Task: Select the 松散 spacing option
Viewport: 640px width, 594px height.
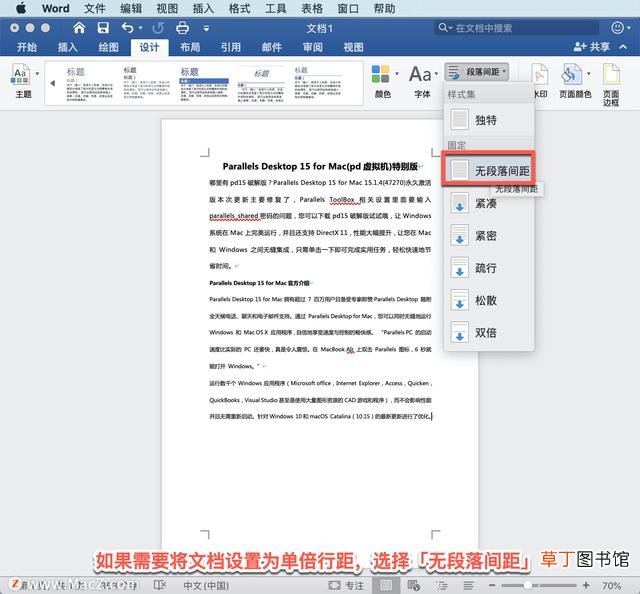Action: (x=489, y=300)
